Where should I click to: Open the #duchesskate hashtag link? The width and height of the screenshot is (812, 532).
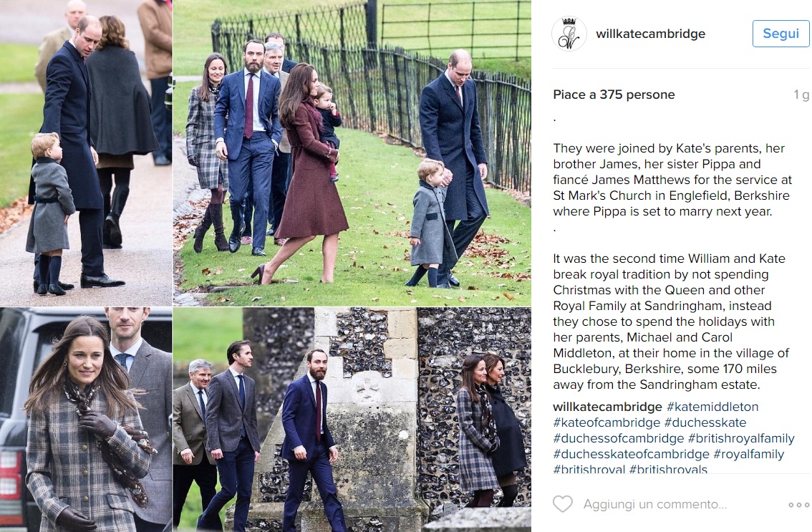705,422
